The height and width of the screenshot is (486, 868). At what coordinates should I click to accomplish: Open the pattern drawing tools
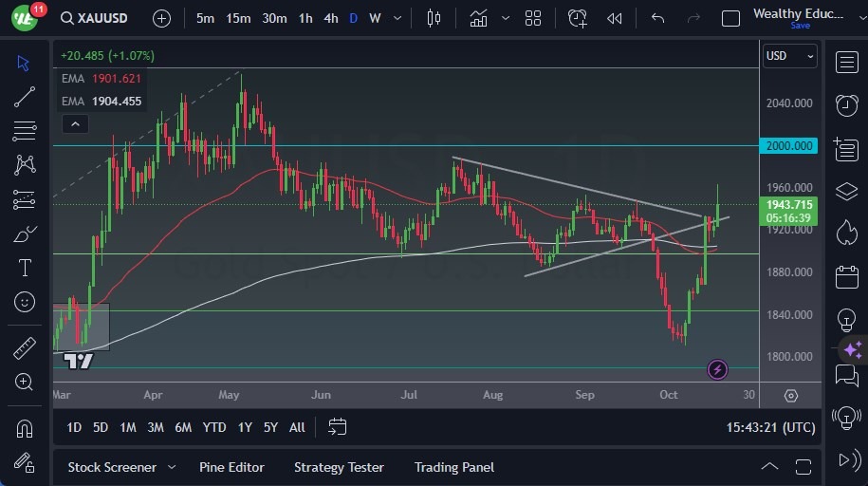25,165
